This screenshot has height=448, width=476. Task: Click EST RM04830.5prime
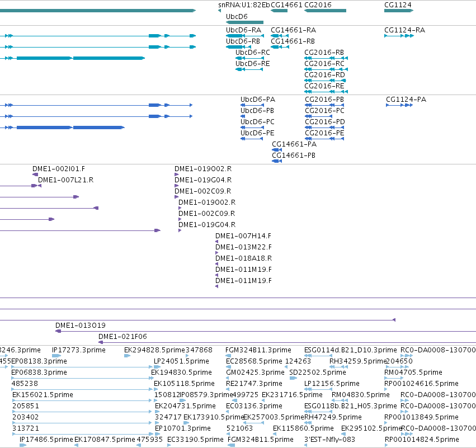click(x=361, y=395)
